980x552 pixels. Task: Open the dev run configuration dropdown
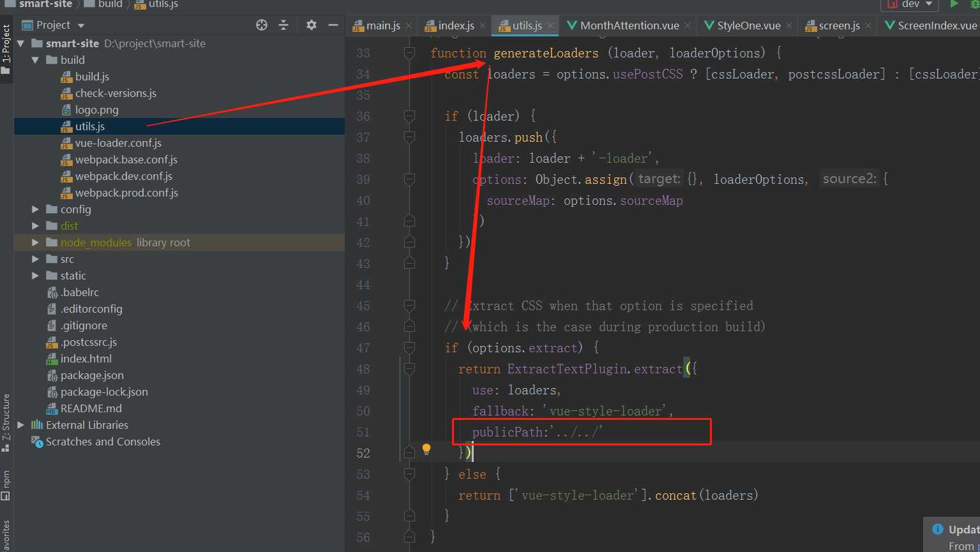(x=910, y=4)
